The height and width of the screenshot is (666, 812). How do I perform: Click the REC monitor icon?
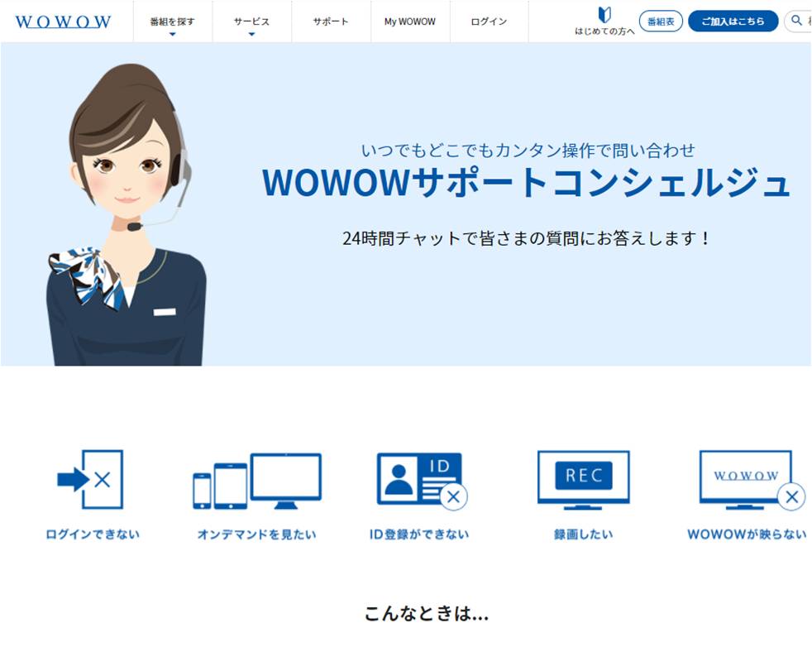(584, 480)
